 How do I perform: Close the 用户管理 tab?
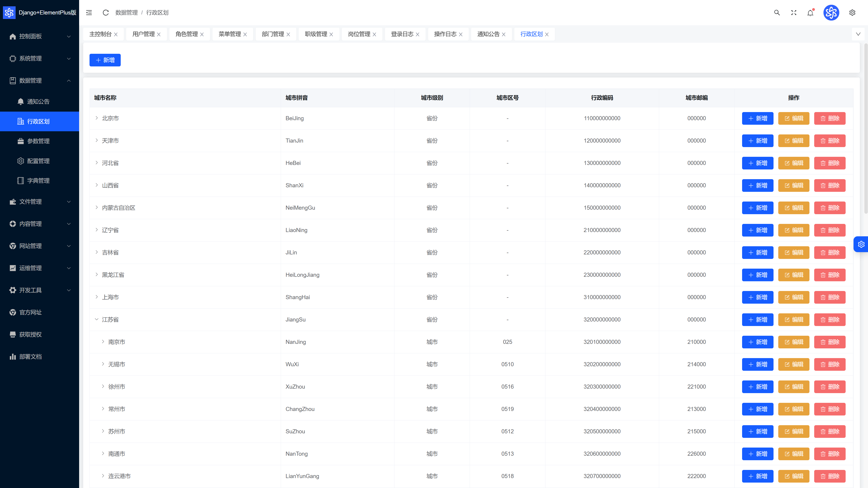coord(159,34)
